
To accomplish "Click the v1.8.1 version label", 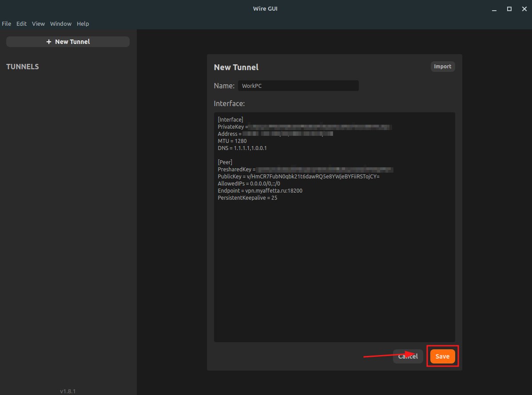I will [x=67, y=391].
